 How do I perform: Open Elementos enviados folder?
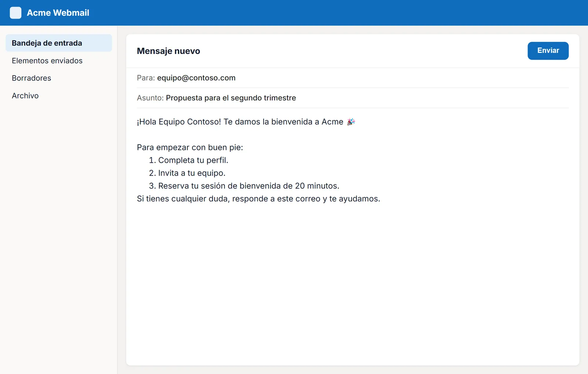[59, 61]
